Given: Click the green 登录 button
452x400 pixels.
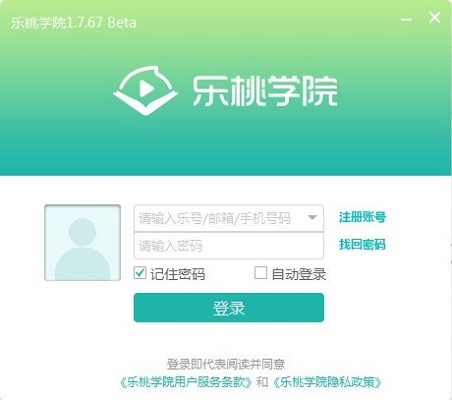Looking at the screenshot, I should 229,308.
